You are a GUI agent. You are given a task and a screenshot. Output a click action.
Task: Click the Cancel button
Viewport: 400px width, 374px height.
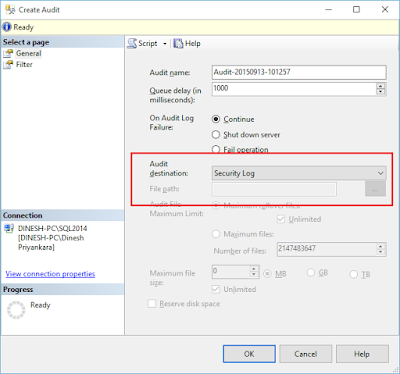[306, 354]
